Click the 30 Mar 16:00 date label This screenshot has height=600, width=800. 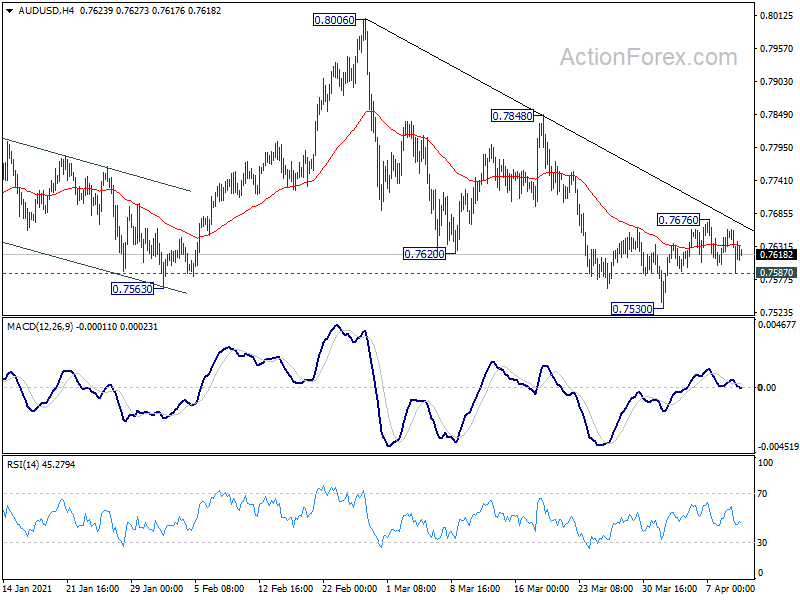[669, 588]
